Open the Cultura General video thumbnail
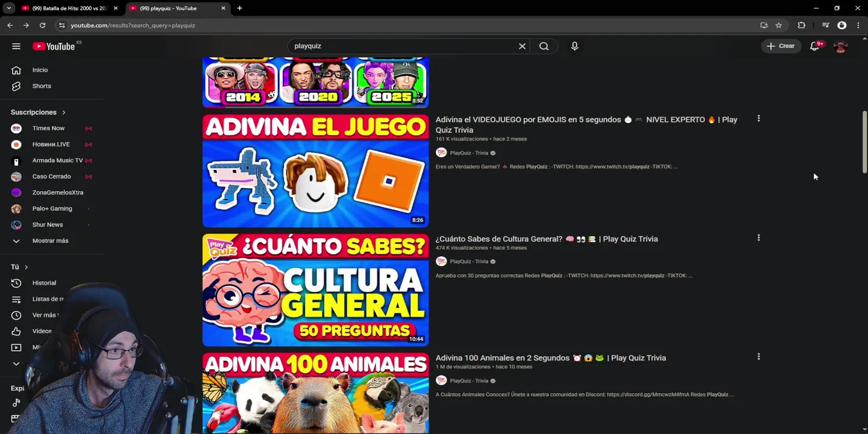 [315, 290]
